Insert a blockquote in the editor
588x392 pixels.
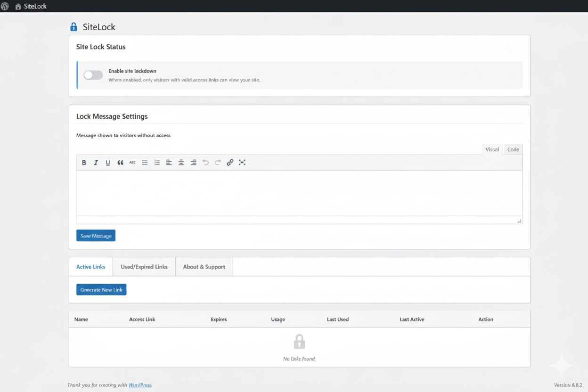120,163
